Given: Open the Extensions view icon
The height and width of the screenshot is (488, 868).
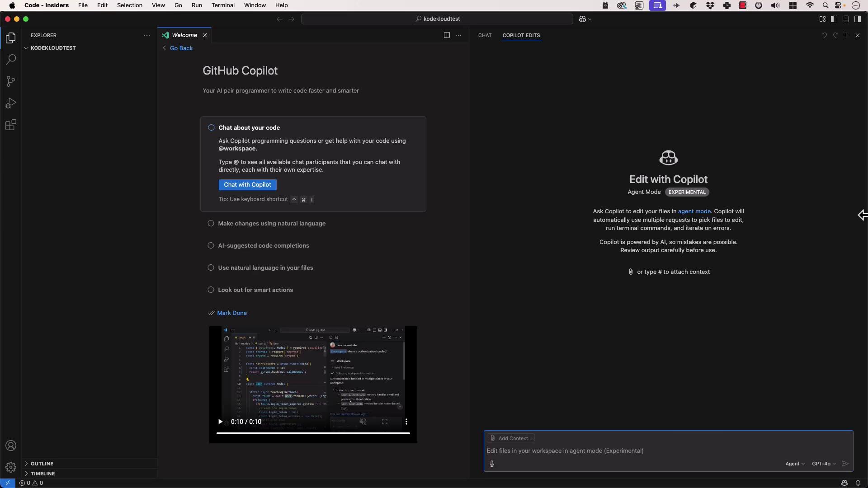Looking at the screenshot, I should point(11,125).
